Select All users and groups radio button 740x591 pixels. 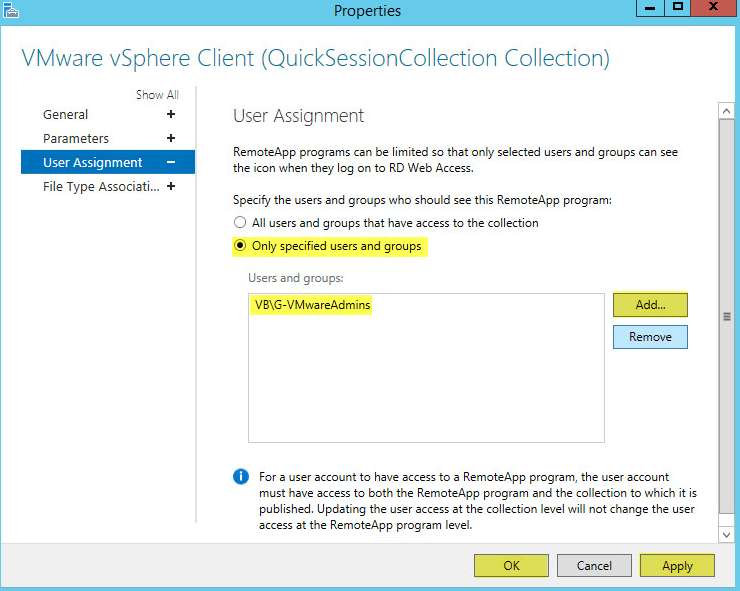click(x=240, y=222)
